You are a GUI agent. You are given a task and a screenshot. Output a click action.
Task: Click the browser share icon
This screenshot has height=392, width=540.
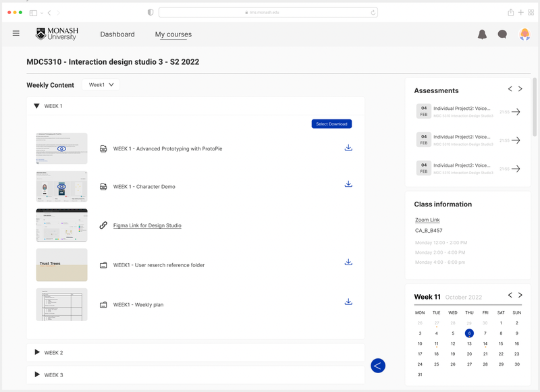tap(511, 12)
